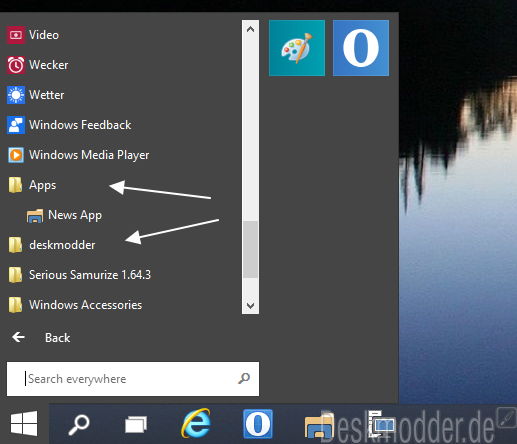The width and height of the screenshot is (517, 444).
Task: Click the Windows Start button
Action: coord(24,423)
